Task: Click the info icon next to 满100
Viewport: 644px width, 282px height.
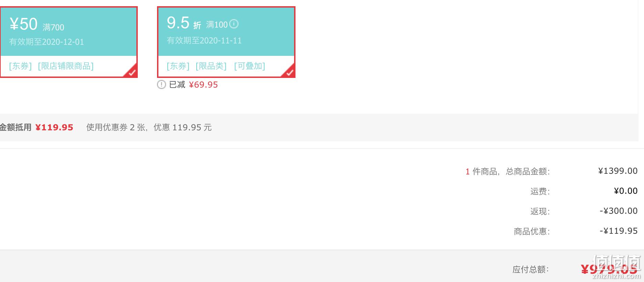Action: tap(234, 24)
